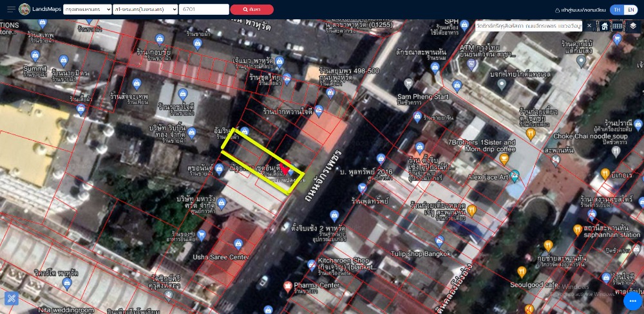Open the login/register link
This screenshot has height=314, width=644.
[x=580, y=10]
